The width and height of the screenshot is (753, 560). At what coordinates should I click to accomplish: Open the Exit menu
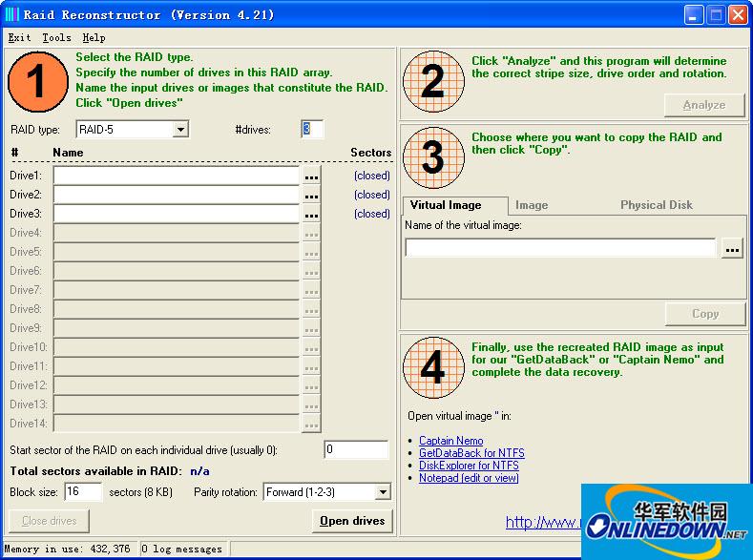pyautogui.click(x=19, y=37)
